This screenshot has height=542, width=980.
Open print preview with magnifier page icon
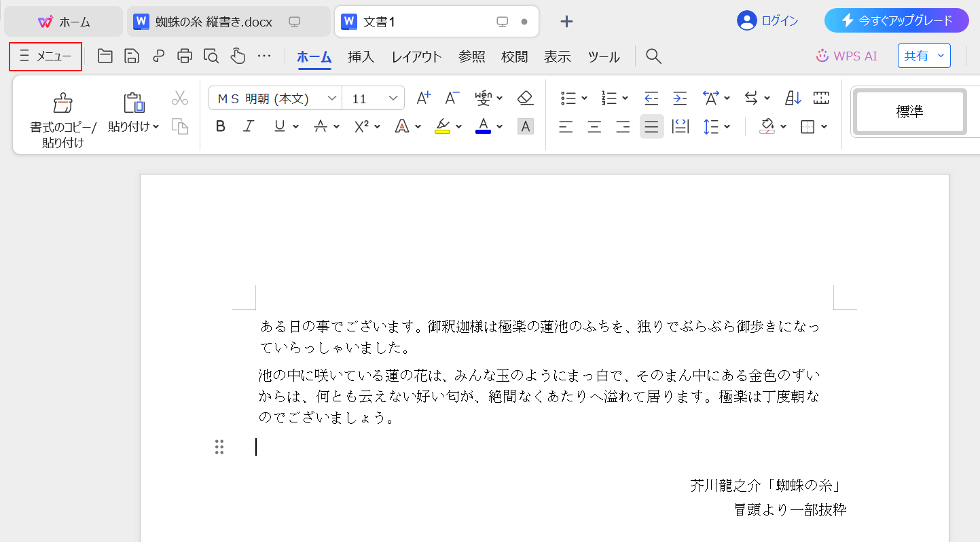coord(211,56)
